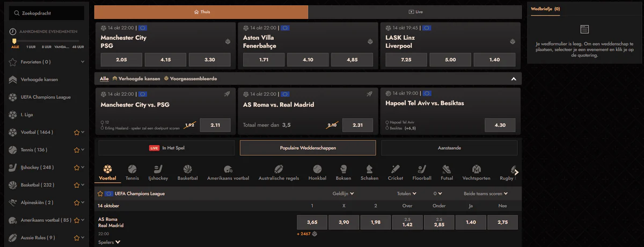Expand the Tennis sidebar chevron
Image resolution: width=644 pixels, height=247 pixels.
83,150
